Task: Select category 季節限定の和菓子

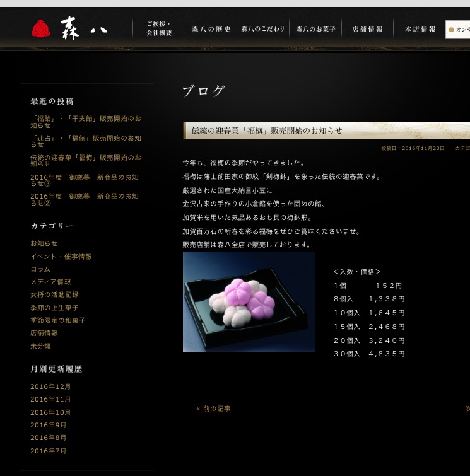Action: [x=57, y=320]
